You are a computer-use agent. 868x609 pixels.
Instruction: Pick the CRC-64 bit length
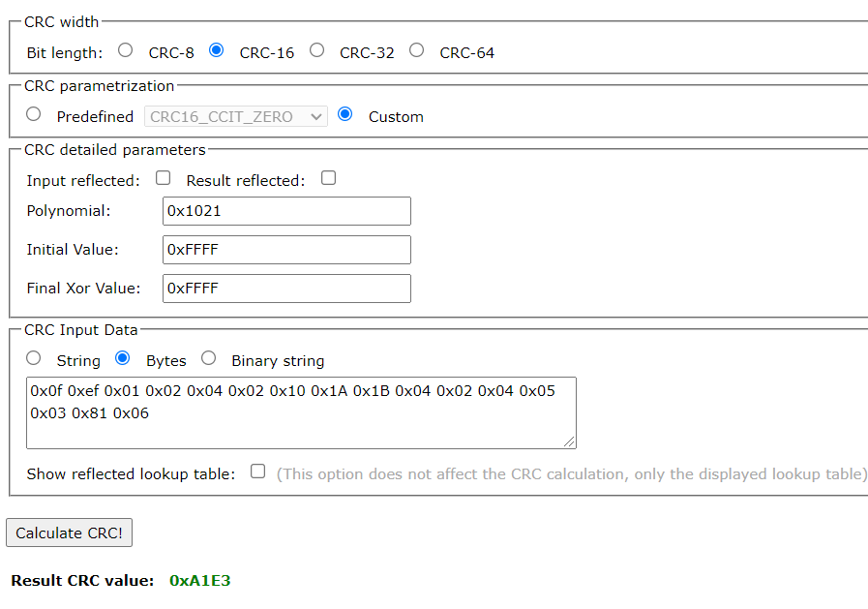coord(417,50)
